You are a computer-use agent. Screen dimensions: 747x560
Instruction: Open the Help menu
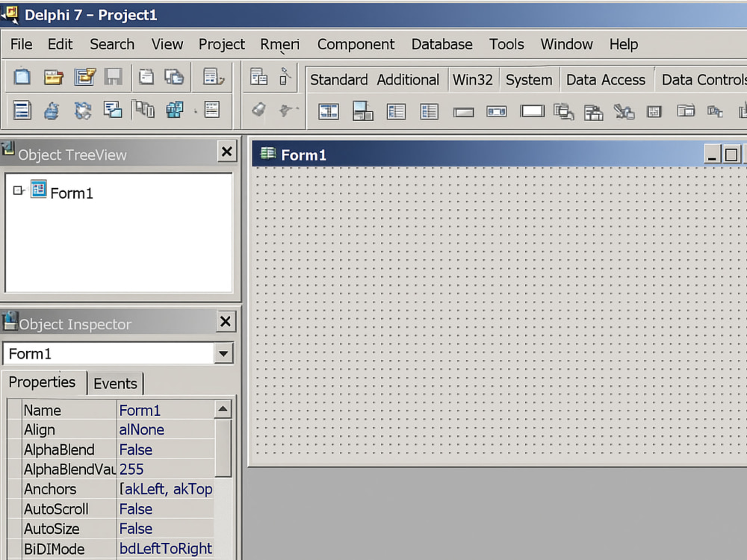tap(624, 44)
